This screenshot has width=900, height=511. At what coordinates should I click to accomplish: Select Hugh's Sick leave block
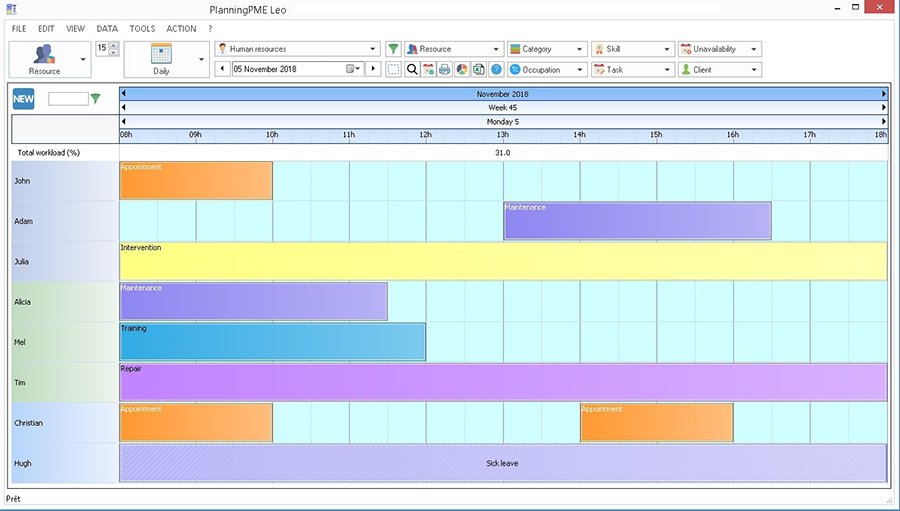coord(503,463)
